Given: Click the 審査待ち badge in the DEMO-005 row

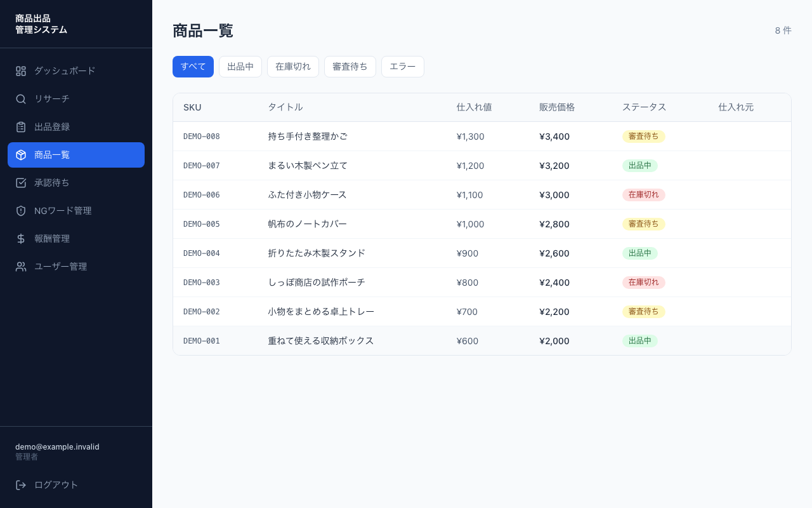Looking at the screenshot, I should point(644,224).
